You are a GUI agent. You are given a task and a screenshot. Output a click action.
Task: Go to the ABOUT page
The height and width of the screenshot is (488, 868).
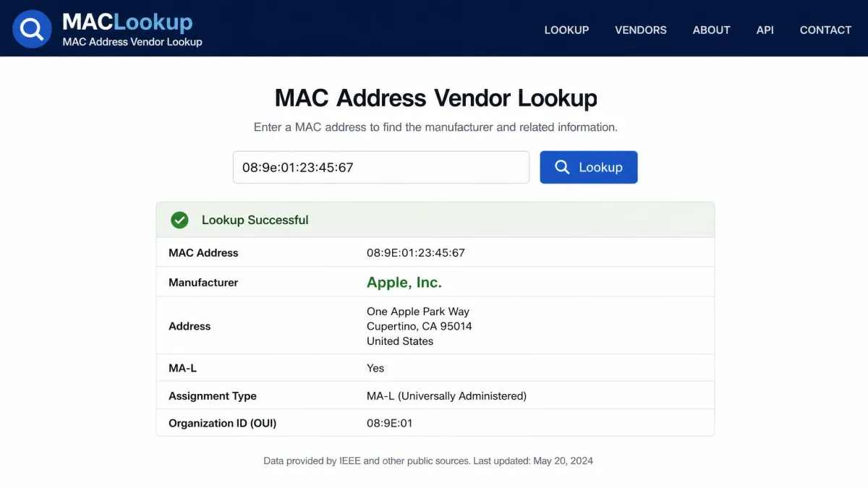(711, 30)
